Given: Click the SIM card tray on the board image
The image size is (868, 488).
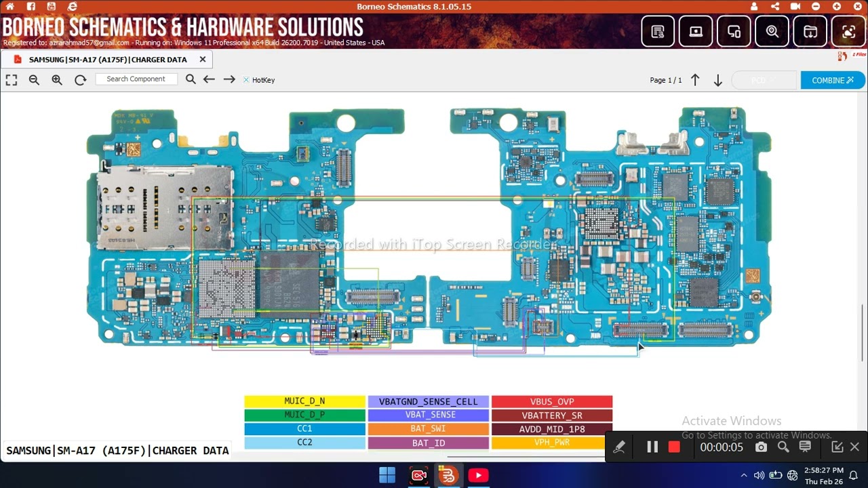Looking at the screenshot, I should (166, 207).
